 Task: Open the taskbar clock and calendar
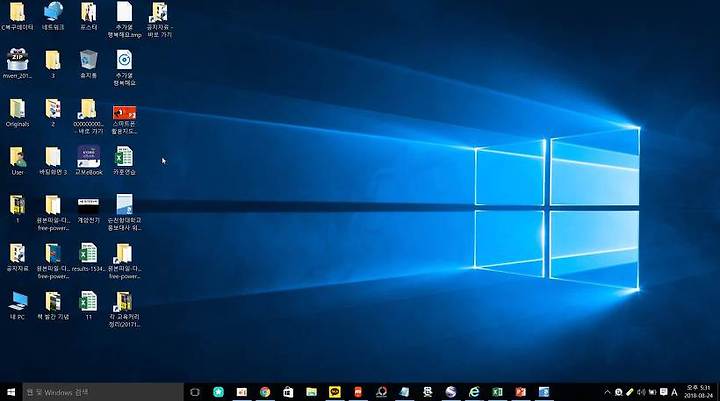pos(698,392)
